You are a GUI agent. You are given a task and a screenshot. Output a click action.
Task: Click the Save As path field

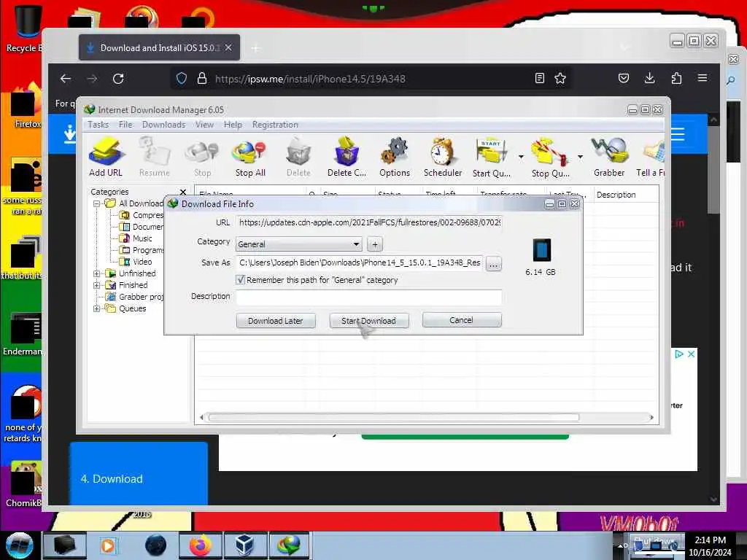[359, 262]
